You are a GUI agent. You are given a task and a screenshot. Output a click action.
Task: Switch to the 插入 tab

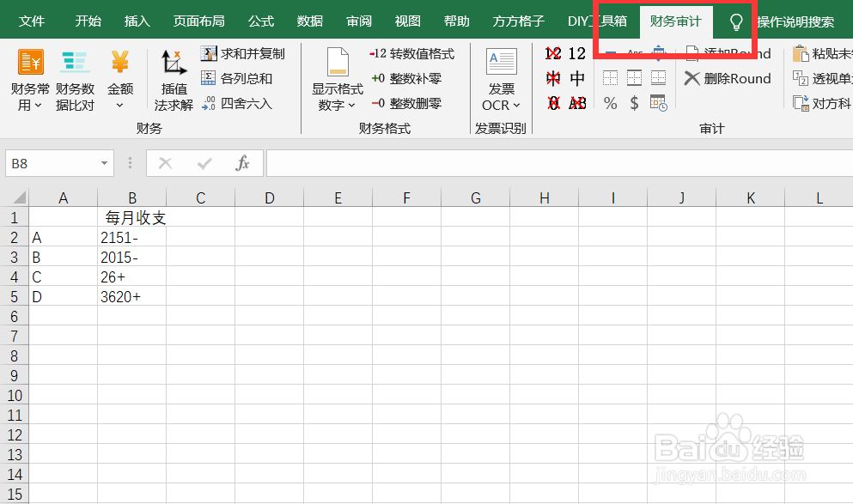(x=137, y=21)
